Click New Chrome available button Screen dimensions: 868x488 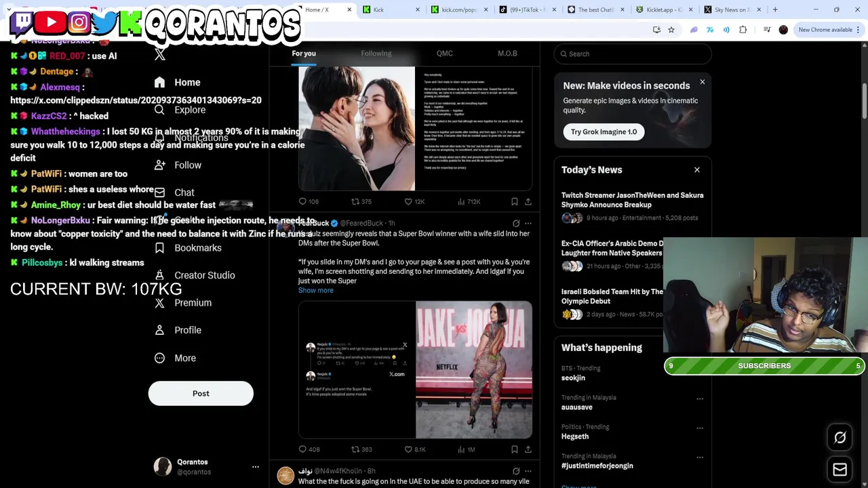point(825,30)
